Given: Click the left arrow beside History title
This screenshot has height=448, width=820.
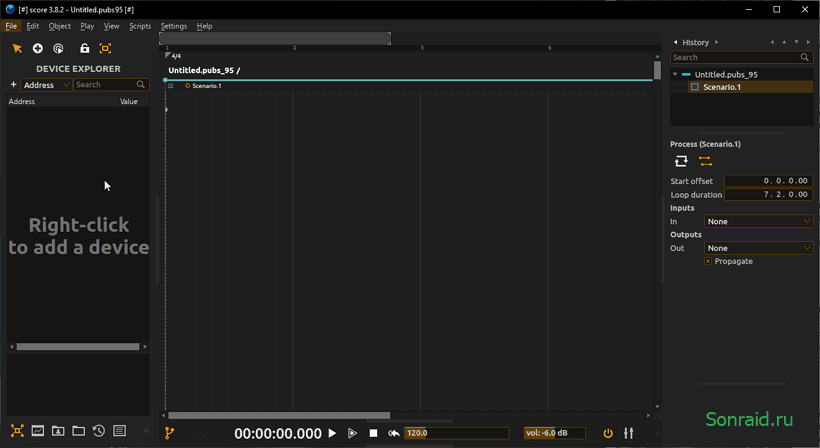Looking at the screenshot, I should [x=675, y=42].
